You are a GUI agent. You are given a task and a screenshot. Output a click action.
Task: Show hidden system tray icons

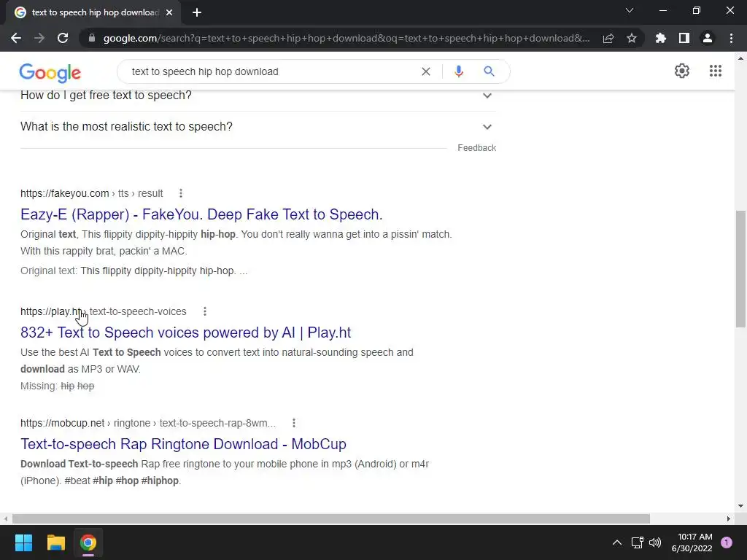(x=617, y=542)
